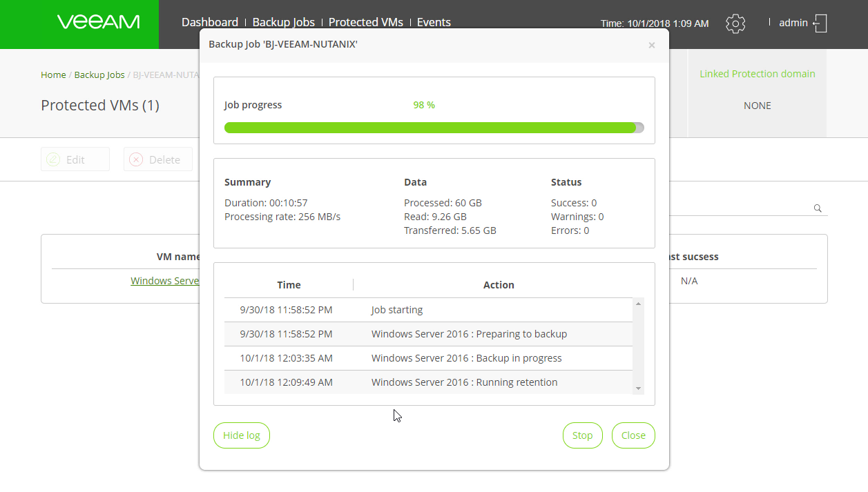The image size is (868, 492).
Task: Click the Edit pencil icon
Action: pos(53,159)
